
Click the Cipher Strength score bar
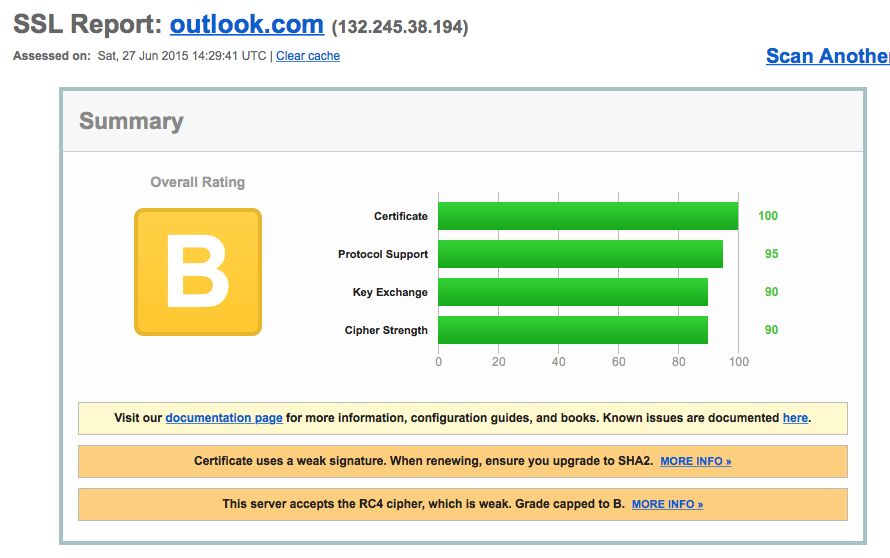(x=573, y=330)
